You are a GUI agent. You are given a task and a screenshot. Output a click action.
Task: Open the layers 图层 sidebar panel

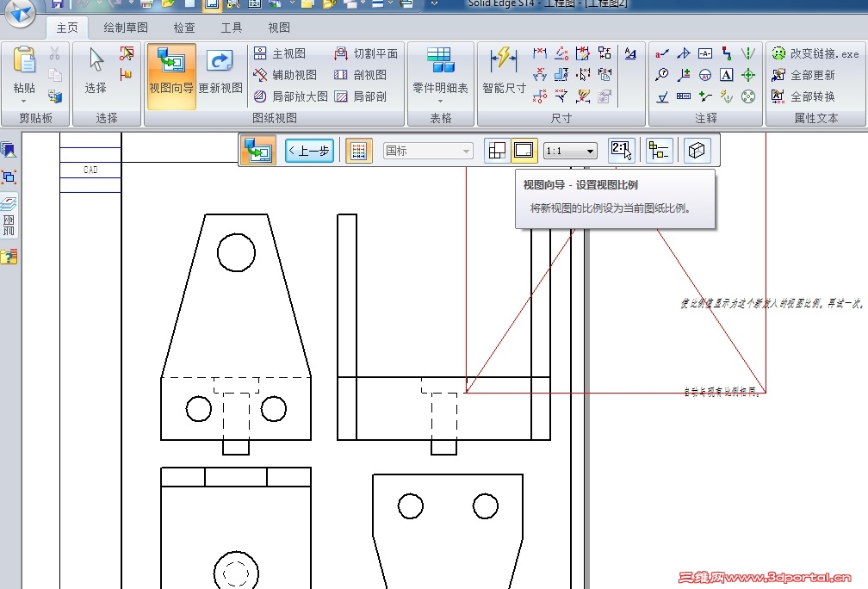(x=9, y=216)
